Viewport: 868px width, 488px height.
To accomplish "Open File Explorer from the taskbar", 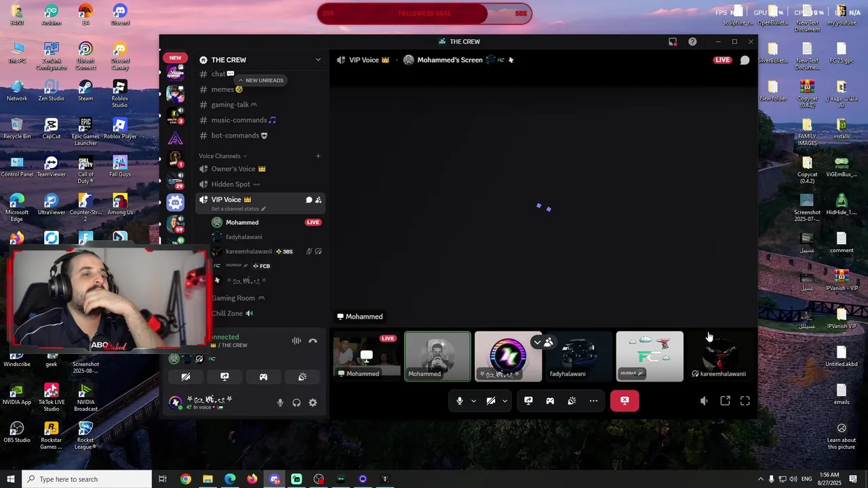I will point(208,479).
